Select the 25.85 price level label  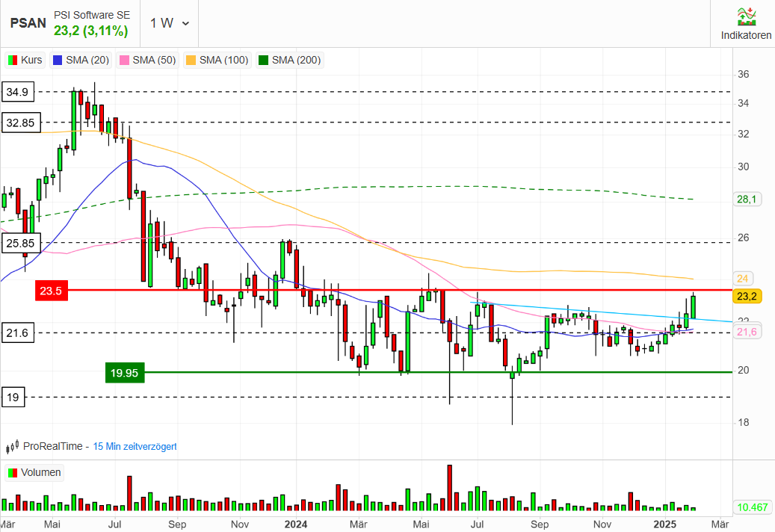point(21,243)
